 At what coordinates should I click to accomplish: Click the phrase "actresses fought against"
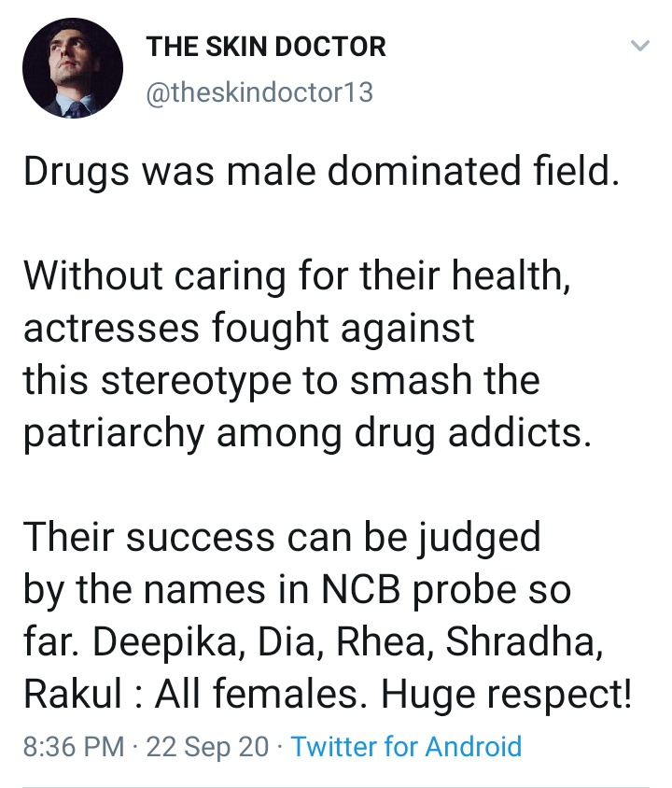click(x=248, y=329)
